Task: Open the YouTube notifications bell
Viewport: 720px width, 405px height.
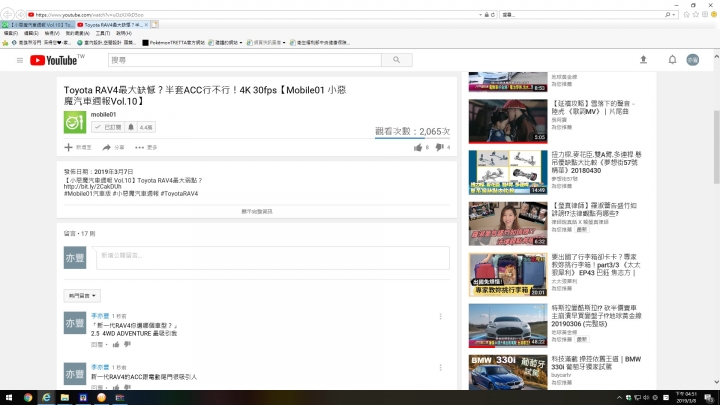Action: click(x=672, y=60)
